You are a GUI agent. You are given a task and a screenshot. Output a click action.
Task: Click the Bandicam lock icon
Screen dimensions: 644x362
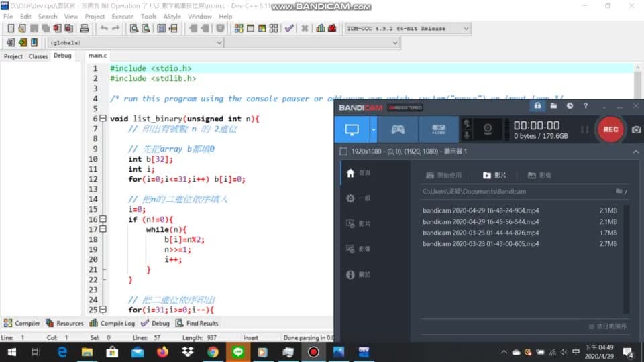point(537,106)
